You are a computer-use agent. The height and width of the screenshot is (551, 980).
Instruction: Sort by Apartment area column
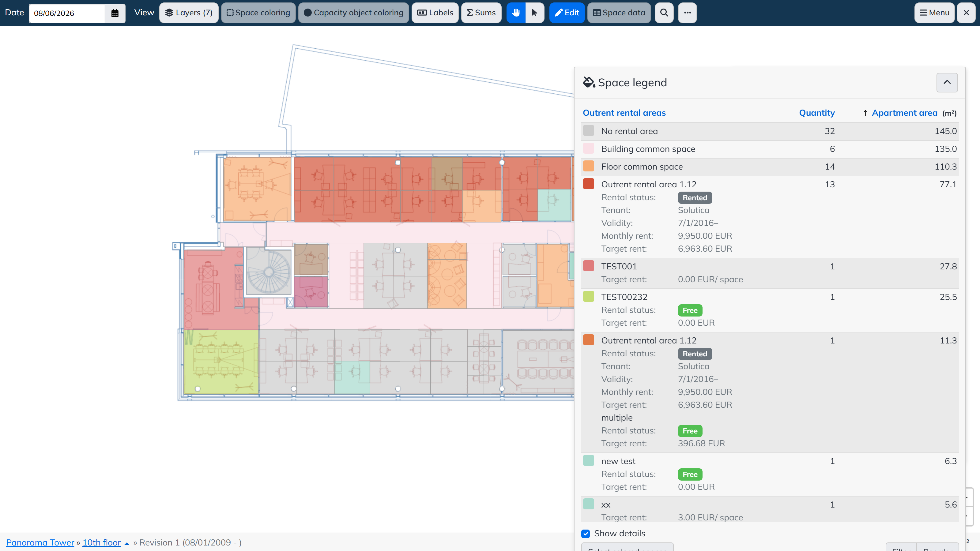pos(904,113)
